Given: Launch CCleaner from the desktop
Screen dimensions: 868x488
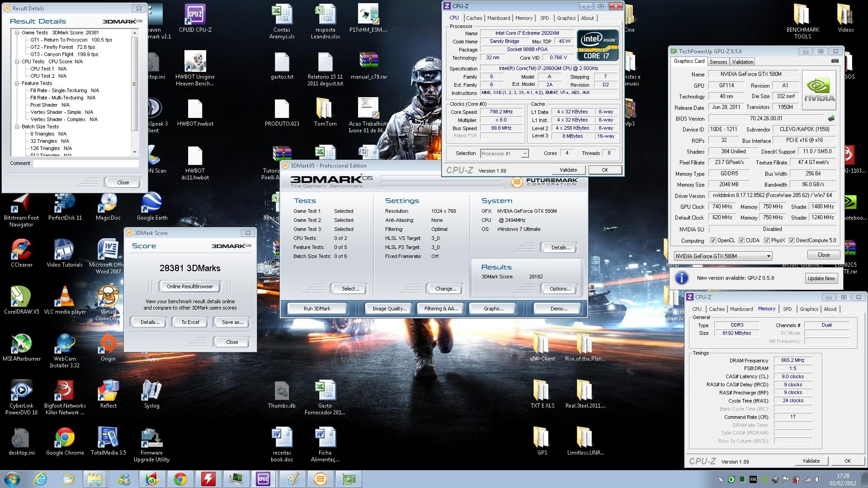Looking at the screenshot, I should [21, 253].
